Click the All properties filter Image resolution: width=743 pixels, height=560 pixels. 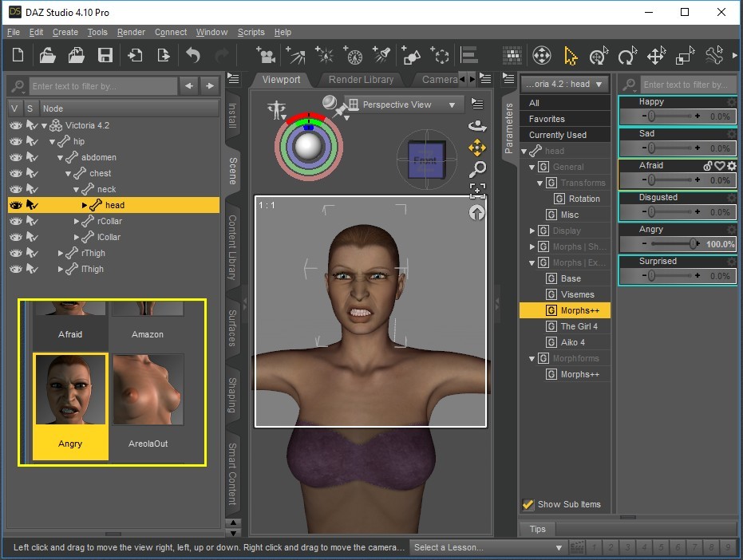[x=565, y=103]
